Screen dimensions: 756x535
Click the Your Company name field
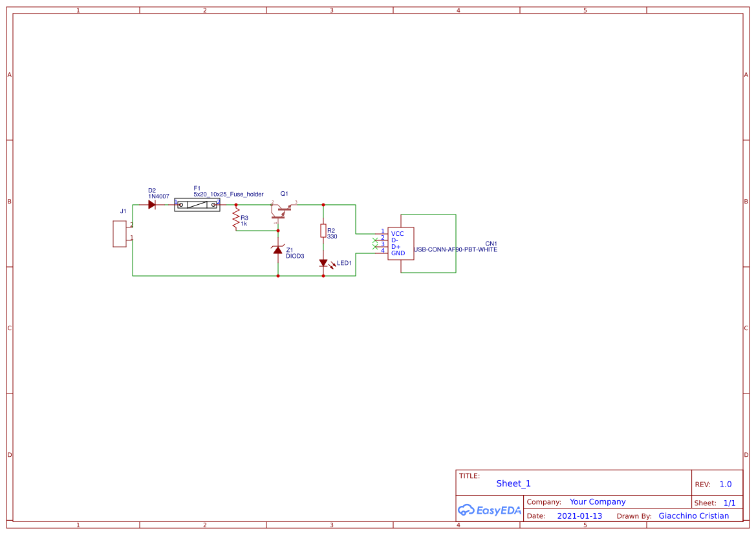coord(597,501)
